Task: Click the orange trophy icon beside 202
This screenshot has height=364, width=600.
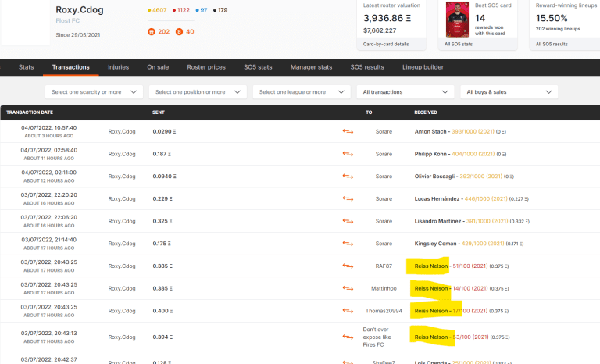Action: 152,32
